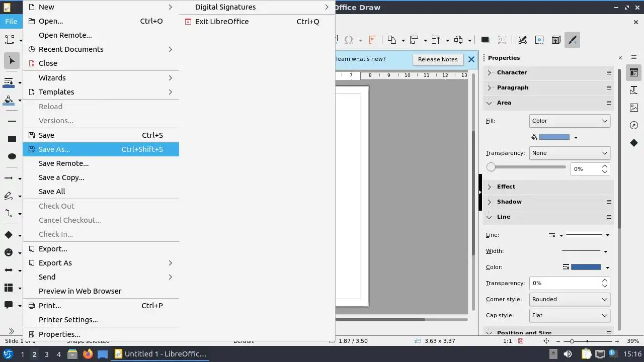
Task: Click the Line Color icon in left toolbar
Action: pos(9,82)
